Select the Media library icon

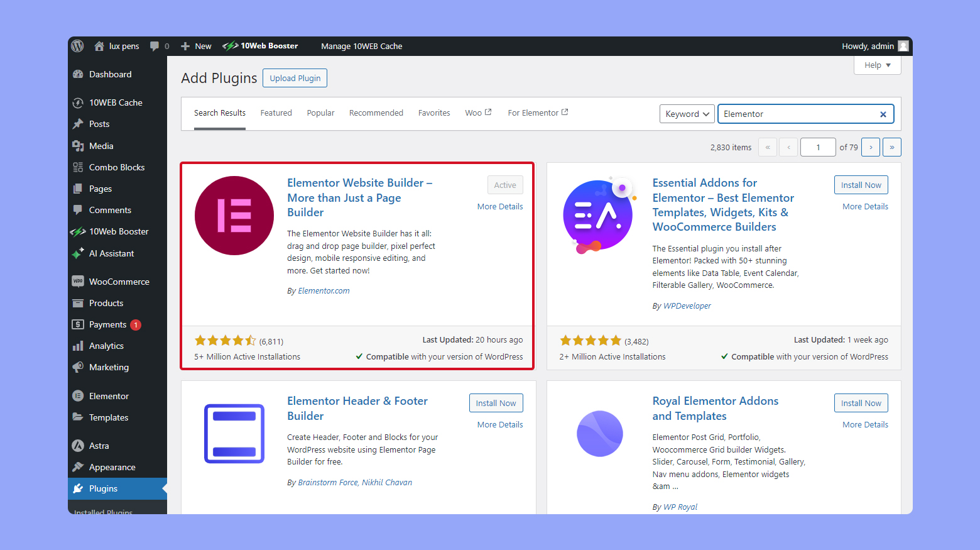[x=77, y=145]
